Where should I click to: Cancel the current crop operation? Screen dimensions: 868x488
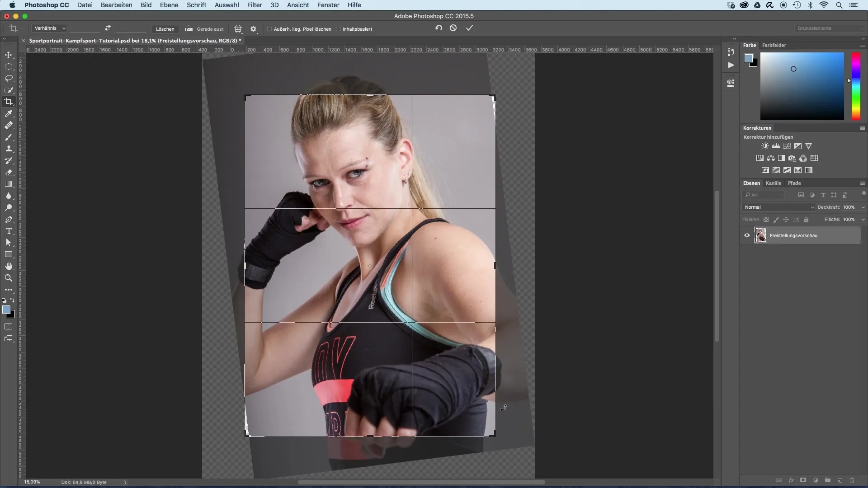pos(453,28)
